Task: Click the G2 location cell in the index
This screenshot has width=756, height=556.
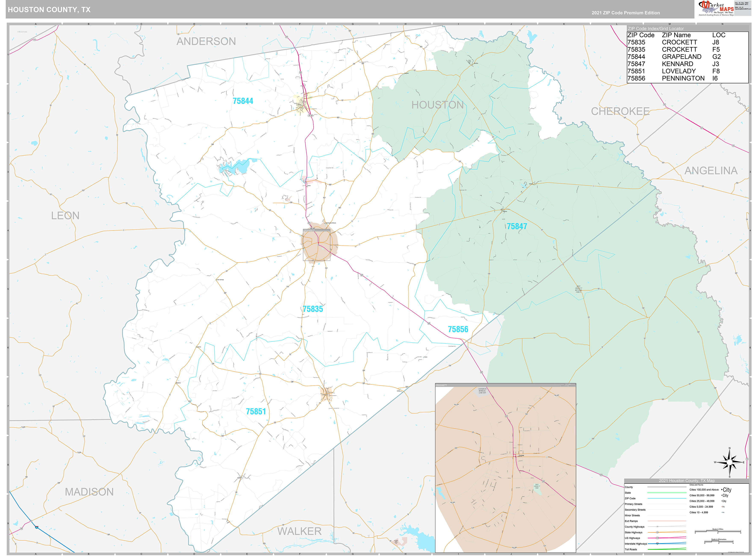Action: 716,56
